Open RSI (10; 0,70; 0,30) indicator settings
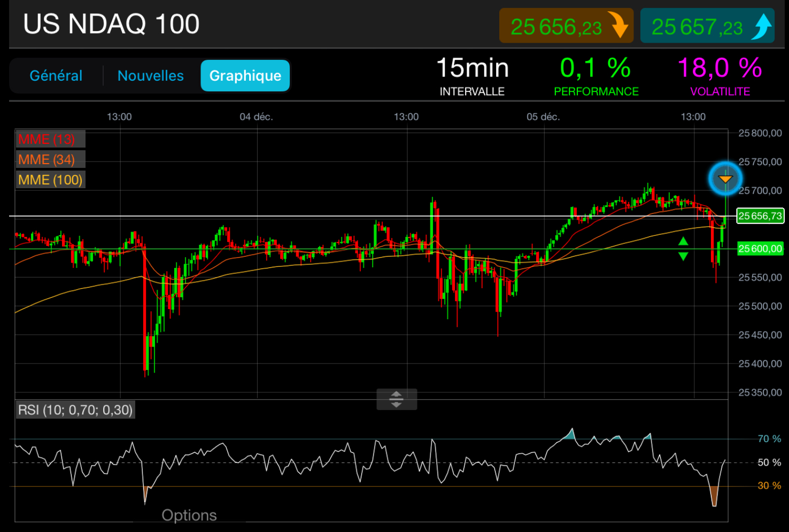 [x=75, y=410]
